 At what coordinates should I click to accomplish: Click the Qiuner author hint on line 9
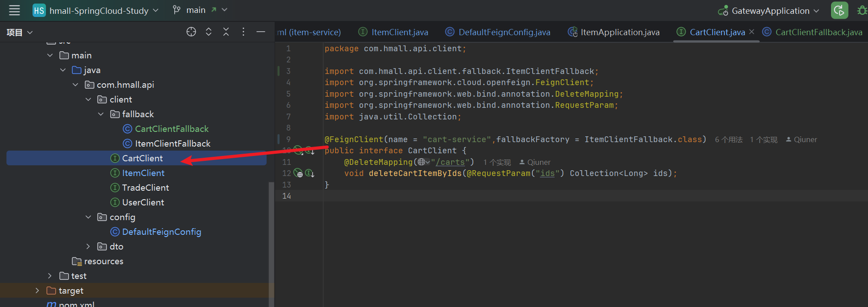[801, 139]
